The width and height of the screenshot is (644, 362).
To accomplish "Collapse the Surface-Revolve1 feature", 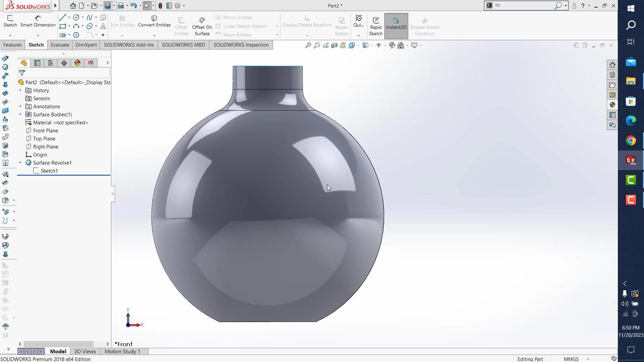I will [x=20, y=163].
